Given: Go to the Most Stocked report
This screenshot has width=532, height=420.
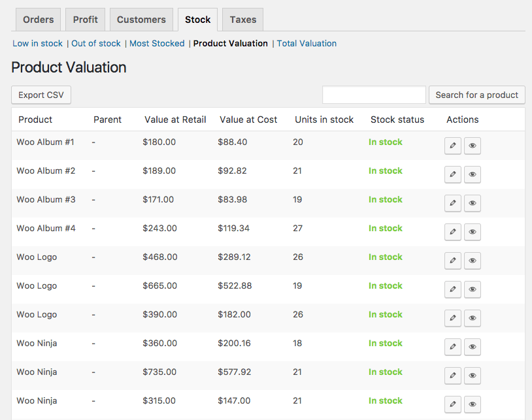Looking at the screenshot, I should (157, 43).
